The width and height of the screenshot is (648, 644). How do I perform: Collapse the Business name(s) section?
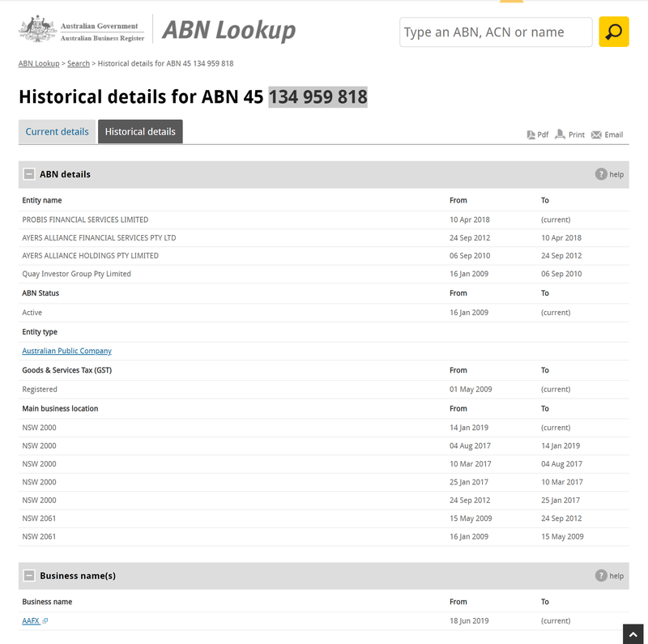pos(29,576)
